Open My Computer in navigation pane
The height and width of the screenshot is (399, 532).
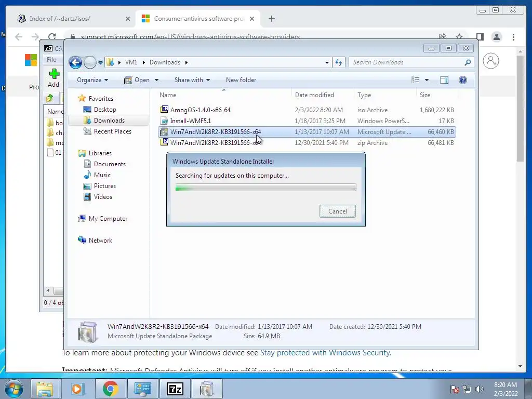[108, 219]
